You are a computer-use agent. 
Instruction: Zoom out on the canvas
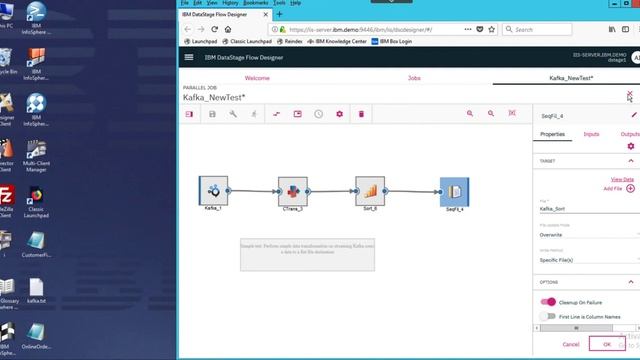pos(491,113)
